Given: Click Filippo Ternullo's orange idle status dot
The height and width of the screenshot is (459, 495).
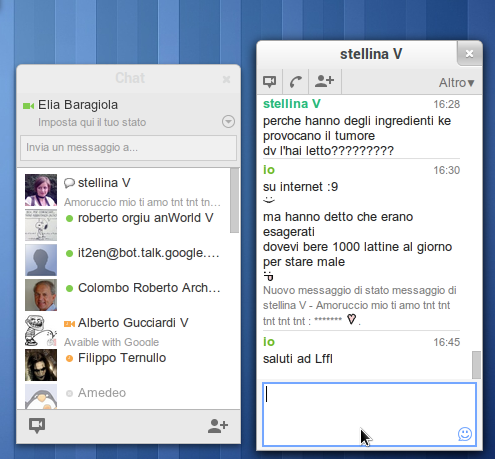Looking at the screenshot, I should click(x=69, y=359).
